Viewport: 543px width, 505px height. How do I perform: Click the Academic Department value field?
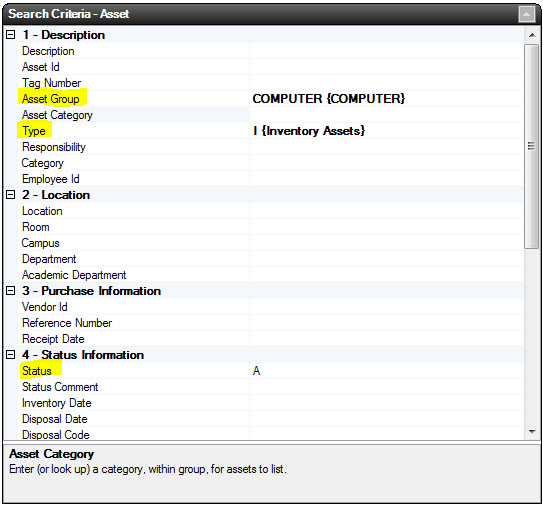[386, 275]
